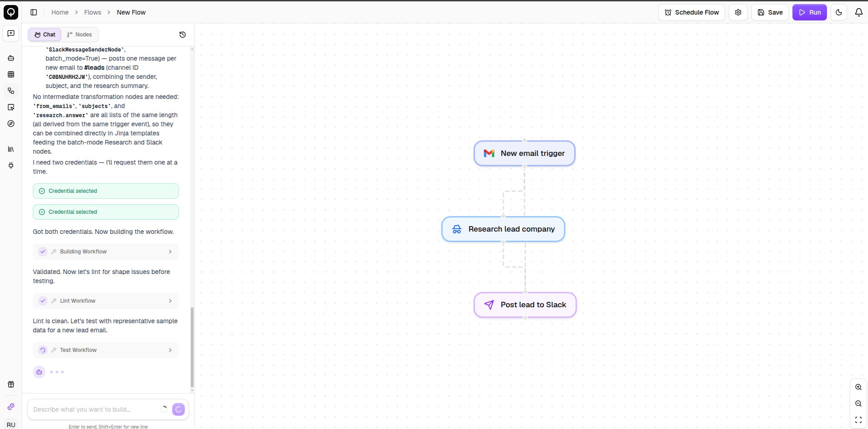Toggle the sidebar panel icon
Image resolution: width=868 pixels, height=429 pixels.
tap(34, 12)
